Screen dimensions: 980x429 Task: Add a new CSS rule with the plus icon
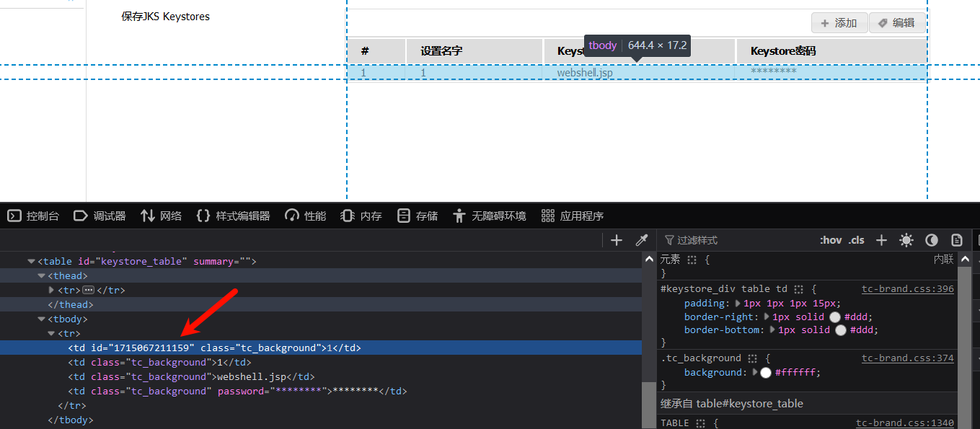[x=881, y=240]
